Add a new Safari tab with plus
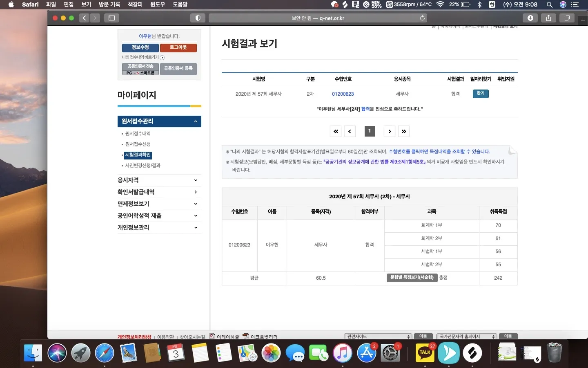Screen dimensions: 588x368 click(x=583, y=20)
